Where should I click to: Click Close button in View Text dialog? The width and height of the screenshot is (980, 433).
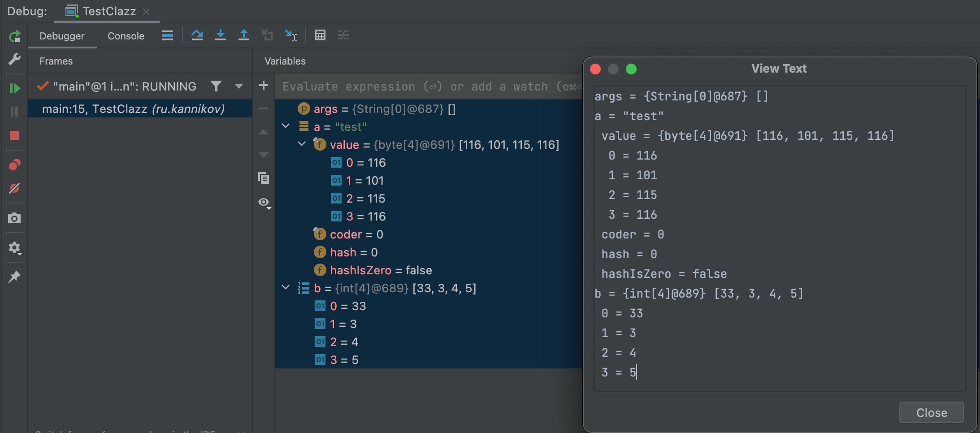[931, 412]
